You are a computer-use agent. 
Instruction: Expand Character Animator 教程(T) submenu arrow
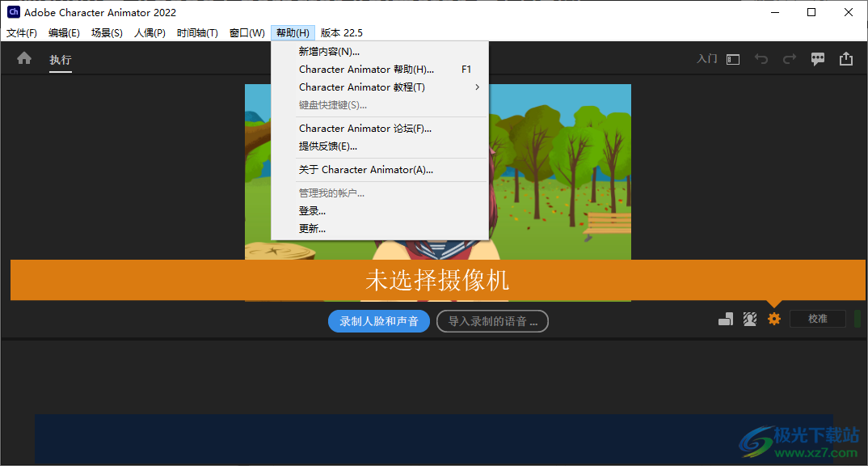tap(477, 87)
